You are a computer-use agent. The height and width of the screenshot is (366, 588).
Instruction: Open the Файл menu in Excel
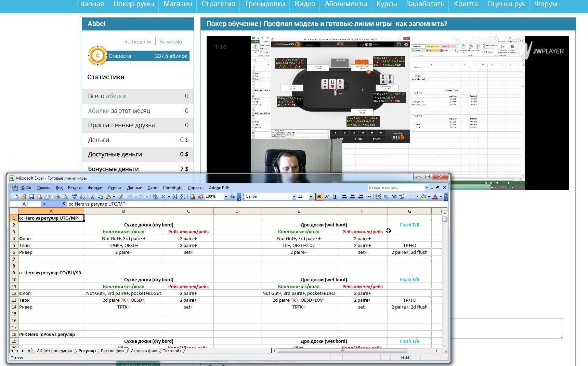pyautogui.click(x=26, y=188)
